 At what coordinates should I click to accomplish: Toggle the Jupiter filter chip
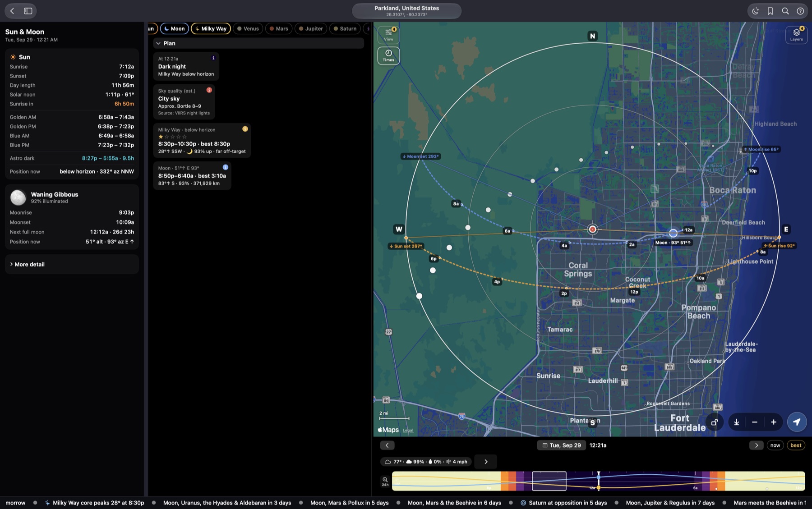click(x=311, y=28)
